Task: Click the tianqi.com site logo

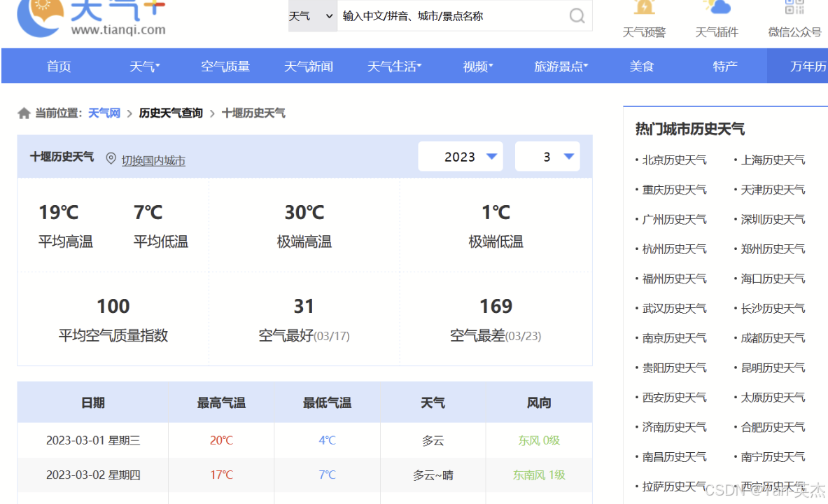Action: [x=91, y=17]
